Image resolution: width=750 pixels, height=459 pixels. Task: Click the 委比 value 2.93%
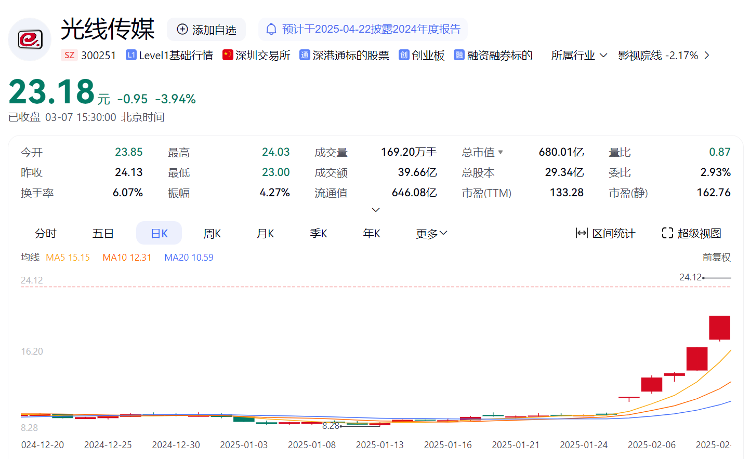pyautogui.click(x=716, y=172)
